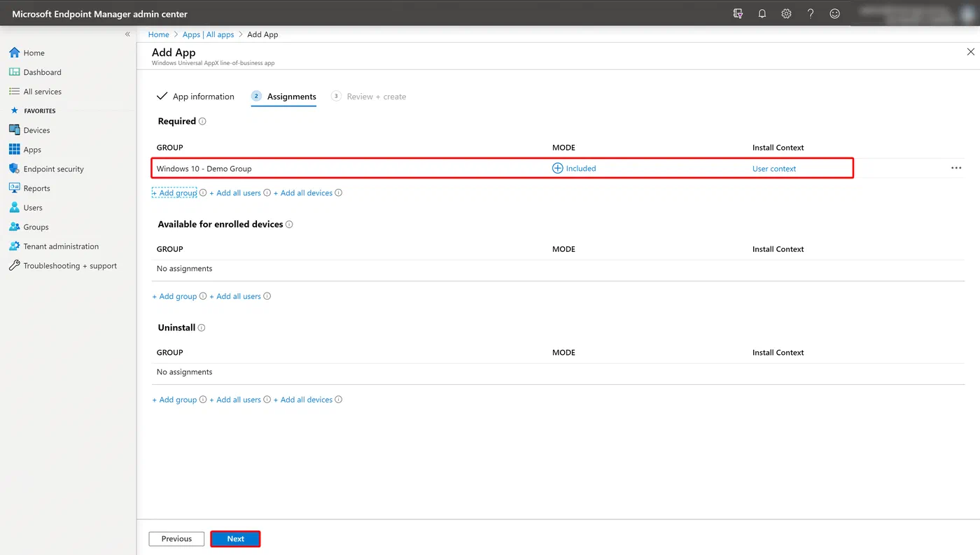The image size is (980, 555).
Task: Click Add all users under Required
Action: (235, 193)
